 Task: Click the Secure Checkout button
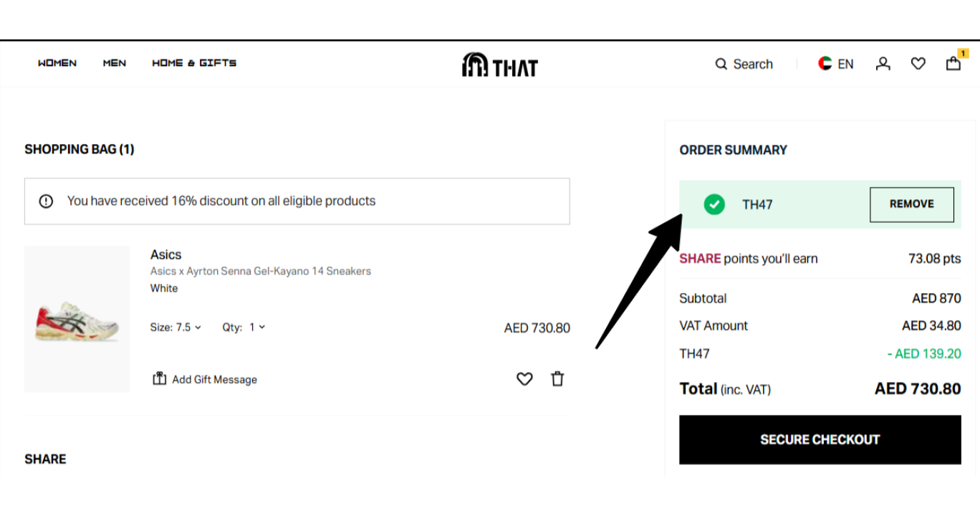coord(820,440)
